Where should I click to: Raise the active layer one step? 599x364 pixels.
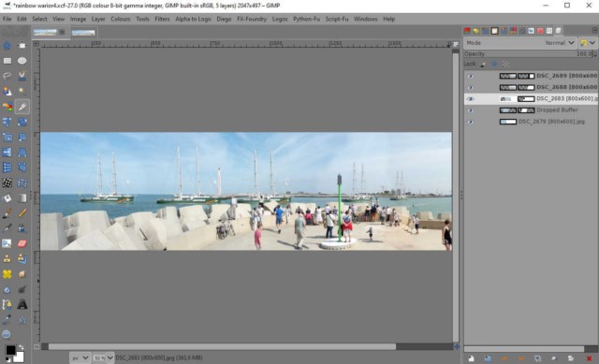click(504, 358)
